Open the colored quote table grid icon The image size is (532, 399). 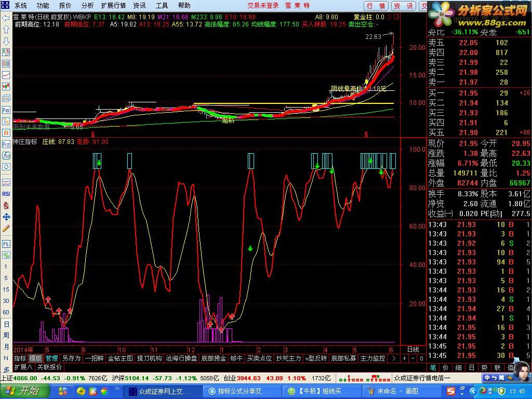(x=6, y=64)
